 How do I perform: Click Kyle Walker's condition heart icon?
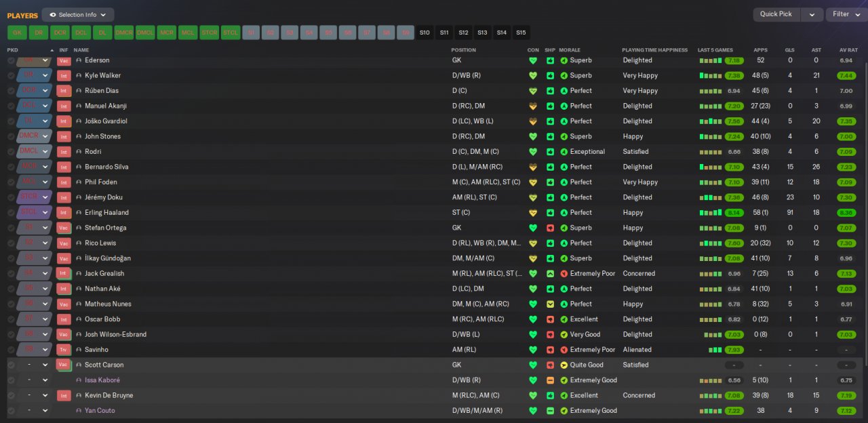[x=533, y=75]
